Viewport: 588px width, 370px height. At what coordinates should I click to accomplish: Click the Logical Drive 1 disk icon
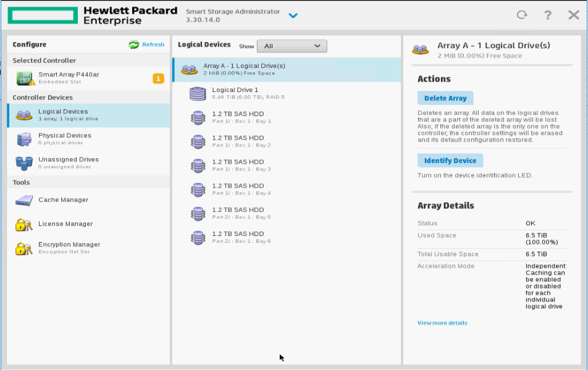pyautogui.click(x=198, y=94)
